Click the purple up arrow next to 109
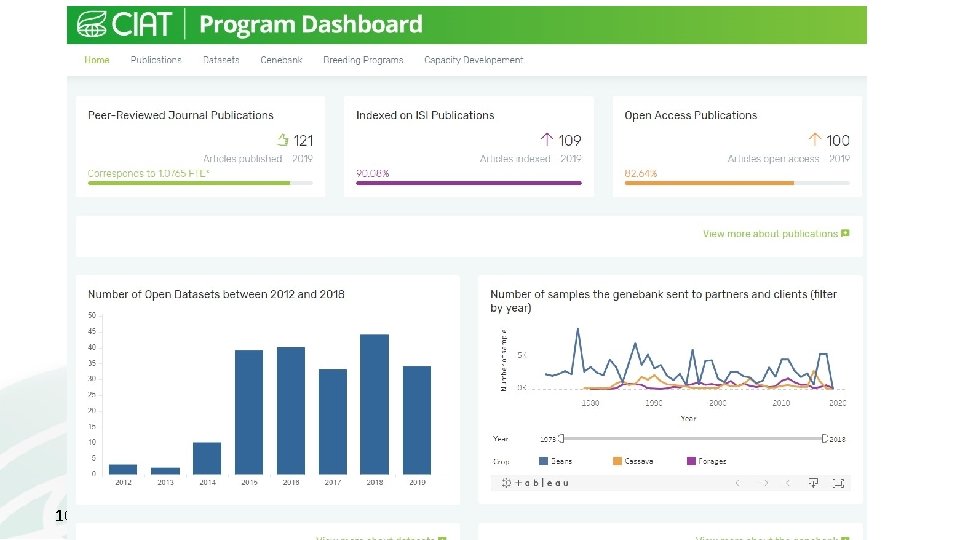This screenshot has height=540, width=960. (x=547, y=140)
